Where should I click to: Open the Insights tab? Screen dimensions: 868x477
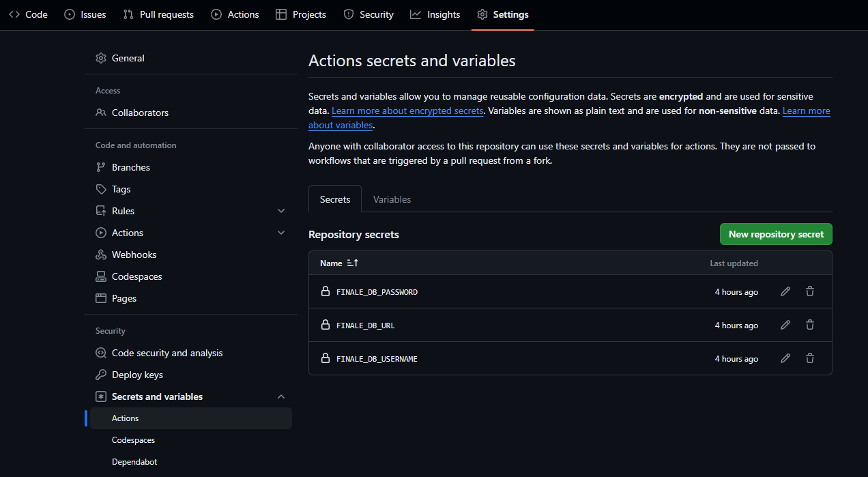[x=435, y=14]
